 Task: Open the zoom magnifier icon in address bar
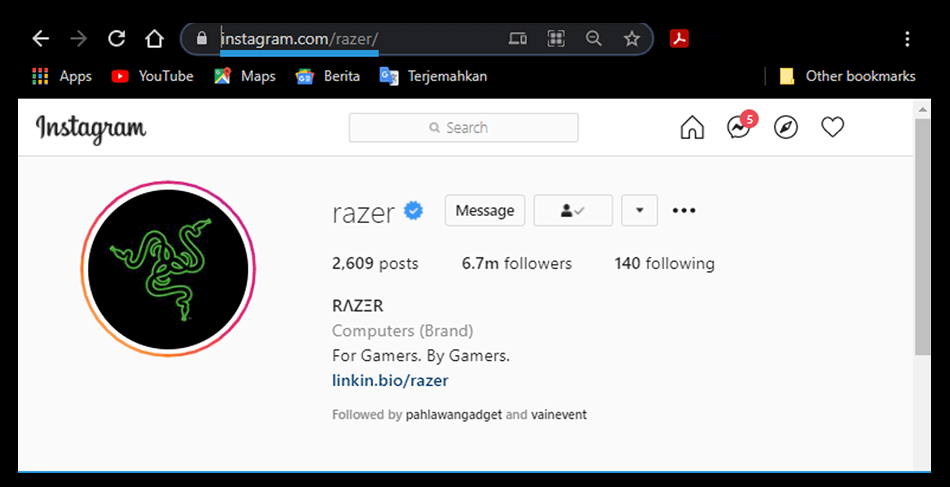594,39
